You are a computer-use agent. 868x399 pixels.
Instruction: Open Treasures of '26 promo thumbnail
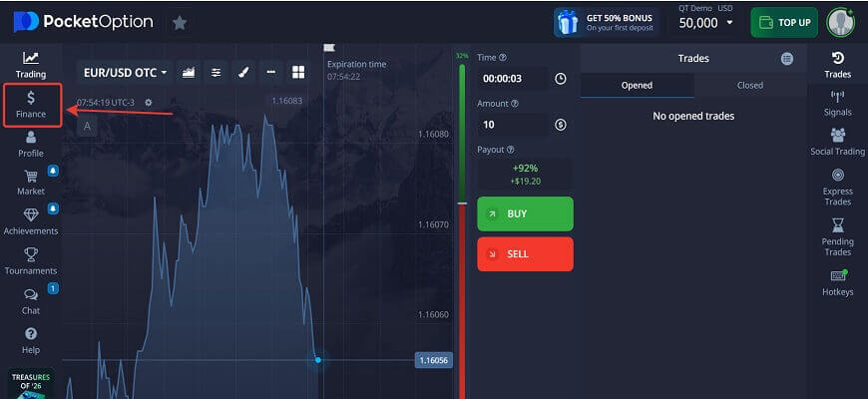pyautogui.click(x=31, y=383)
